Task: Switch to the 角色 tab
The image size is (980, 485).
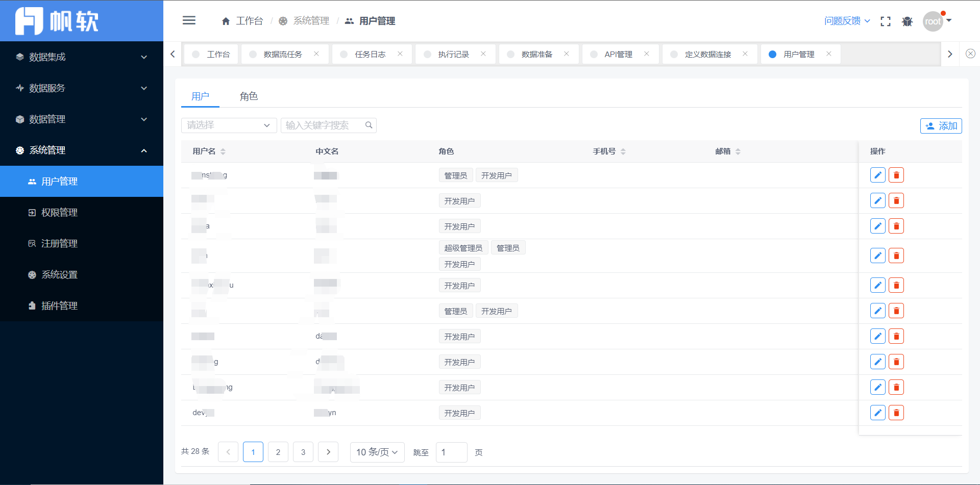Action: click(249, 96)
